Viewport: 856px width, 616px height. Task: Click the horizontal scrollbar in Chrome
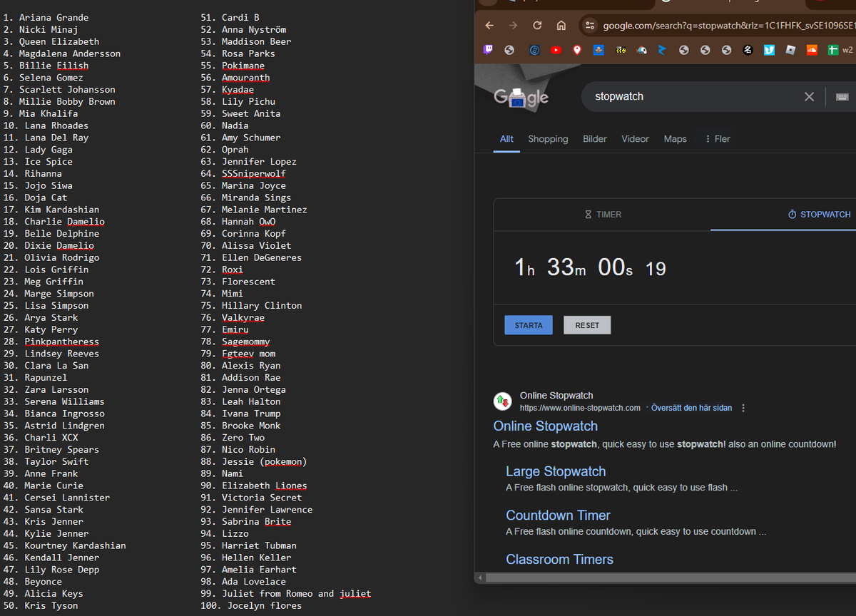click(x=671, y=577)
